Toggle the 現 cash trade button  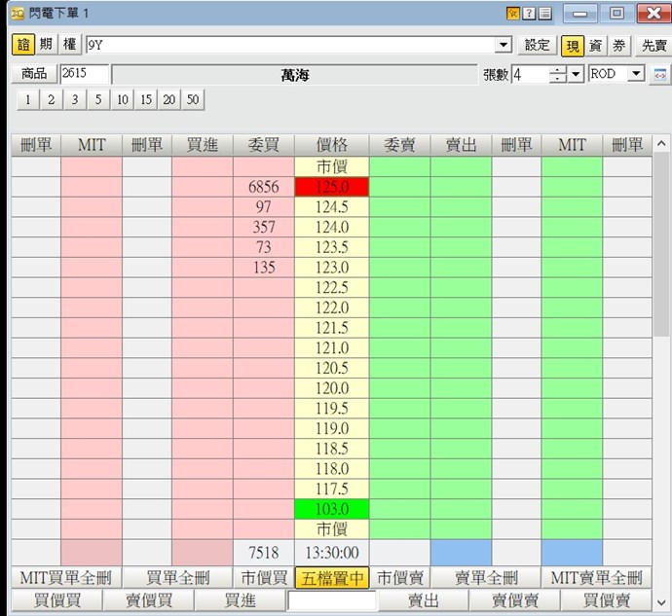572,45
